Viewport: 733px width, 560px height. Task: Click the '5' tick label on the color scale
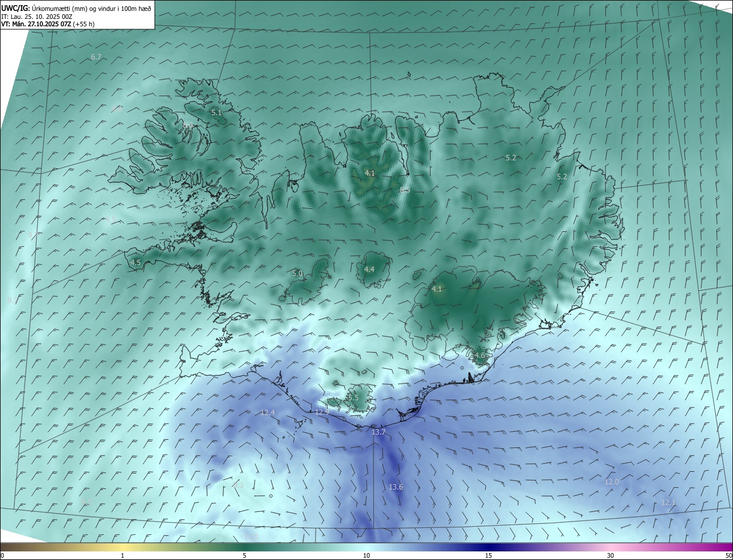click(x=245, y=555)
